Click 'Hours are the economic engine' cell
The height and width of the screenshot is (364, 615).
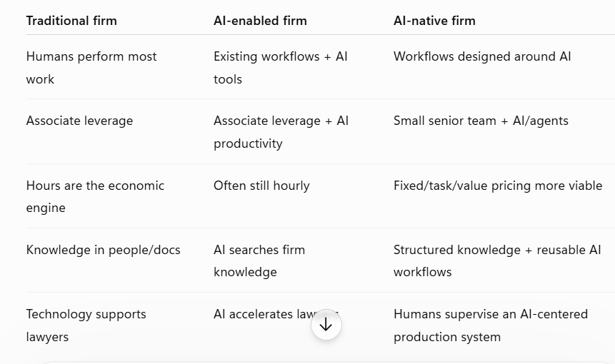[x=95, y=196]
